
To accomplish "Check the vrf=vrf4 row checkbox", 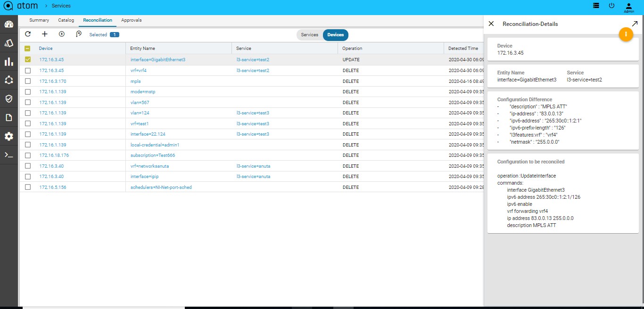I will (27, 71).
